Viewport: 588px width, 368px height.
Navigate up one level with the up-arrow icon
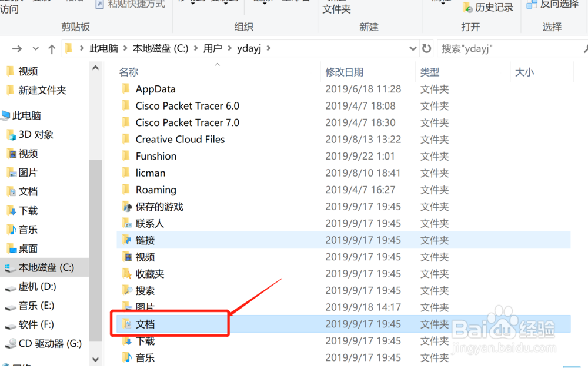(52, 48)
